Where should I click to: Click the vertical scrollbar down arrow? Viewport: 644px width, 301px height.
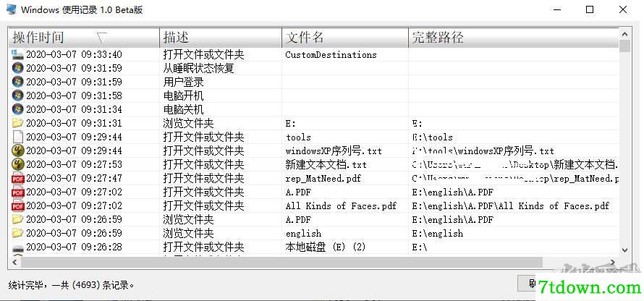coord(624,250)
